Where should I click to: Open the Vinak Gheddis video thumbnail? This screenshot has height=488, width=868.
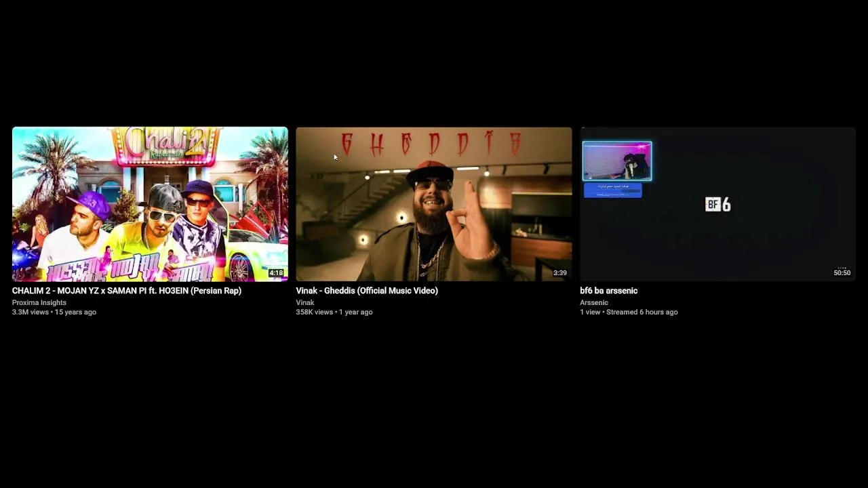click(434, 204)
